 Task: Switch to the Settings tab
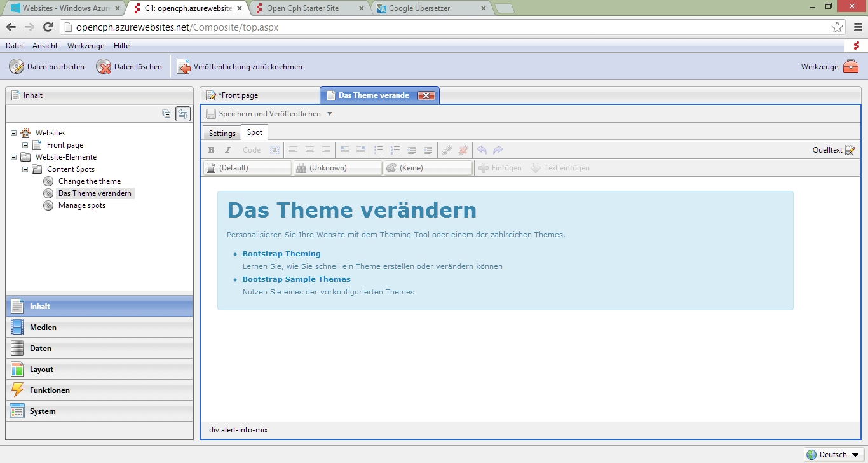222,133
